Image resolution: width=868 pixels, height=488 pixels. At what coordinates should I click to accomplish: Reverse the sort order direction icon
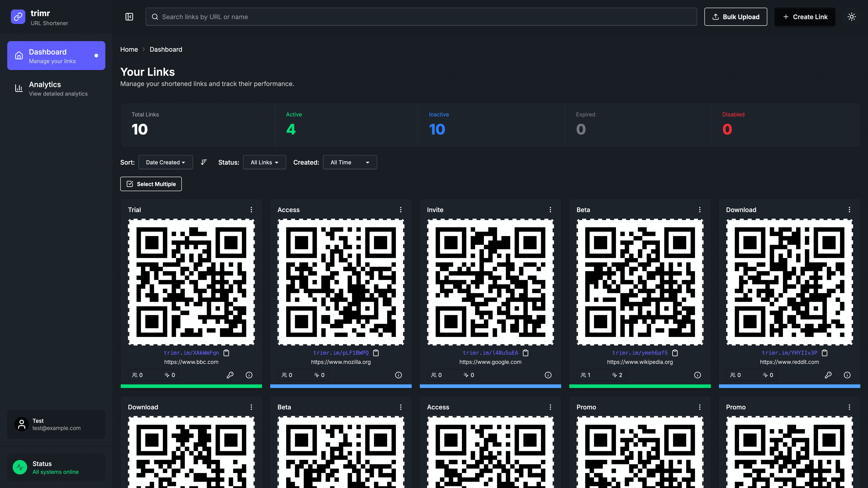pyautogui.click(x=204, y=162)
